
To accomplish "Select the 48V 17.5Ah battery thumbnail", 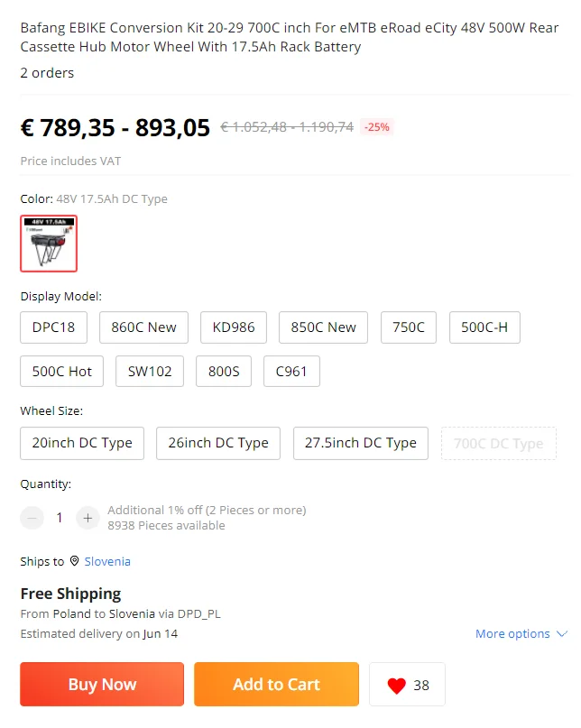I will click(x=49, y=244).
